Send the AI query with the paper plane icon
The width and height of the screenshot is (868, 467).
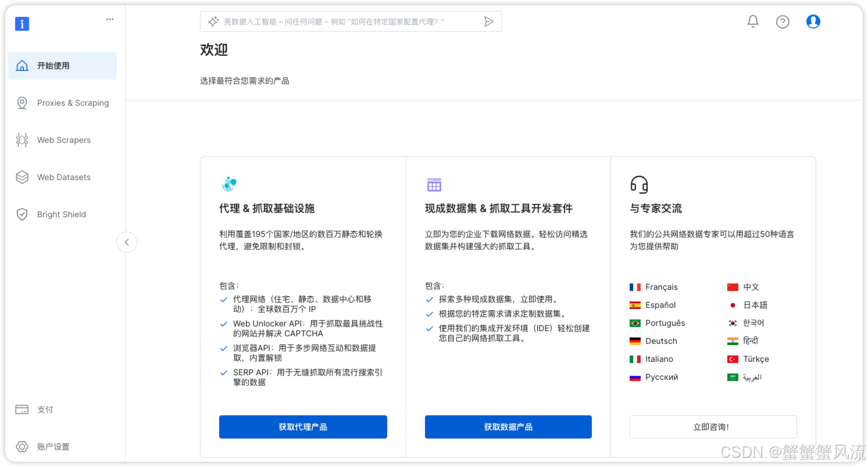[x=489, y=21]
